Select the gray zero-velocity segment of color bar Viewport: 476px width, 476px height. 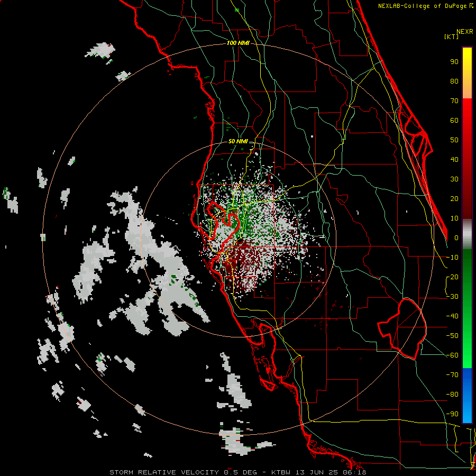coord(467,234)
